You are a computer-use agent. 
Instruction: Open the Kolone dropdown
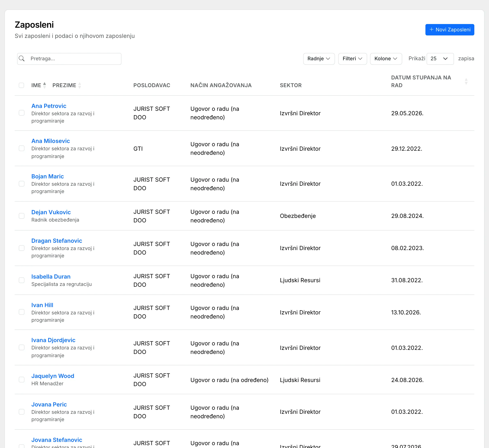[386, 59]
